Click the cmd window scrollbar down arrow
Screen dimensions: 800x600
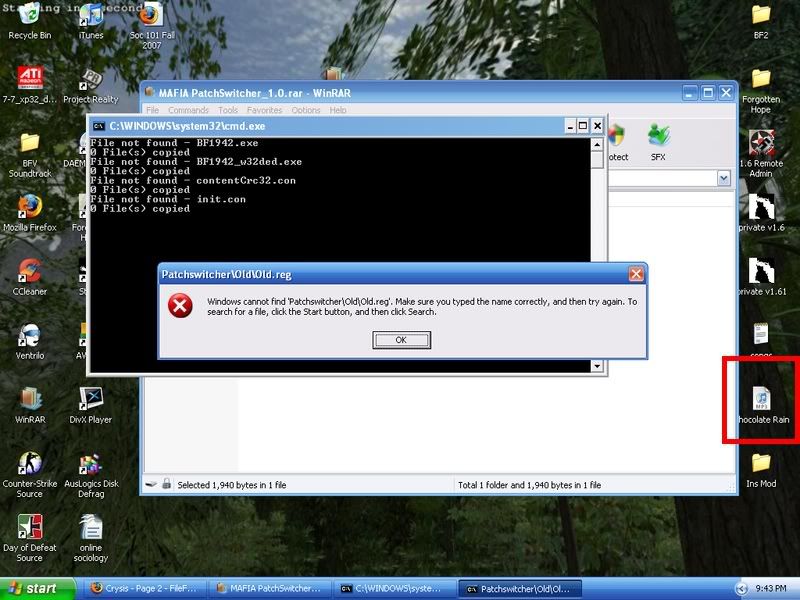tap(598, 366)
